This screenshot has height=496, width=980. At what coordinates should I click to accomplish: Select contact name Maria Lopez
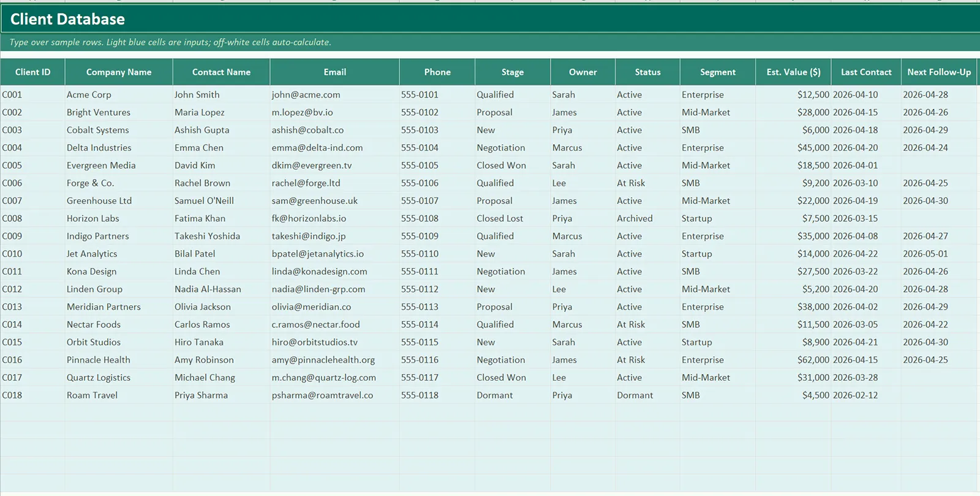(x=221, y=112)
